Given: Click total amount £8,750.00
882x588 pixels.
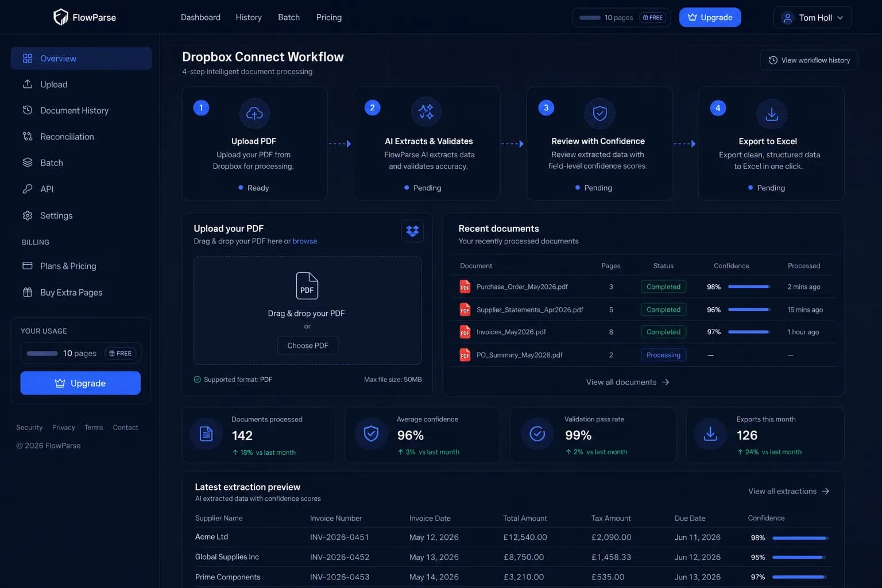Looking at the screenshot, I should click(523, 557).
